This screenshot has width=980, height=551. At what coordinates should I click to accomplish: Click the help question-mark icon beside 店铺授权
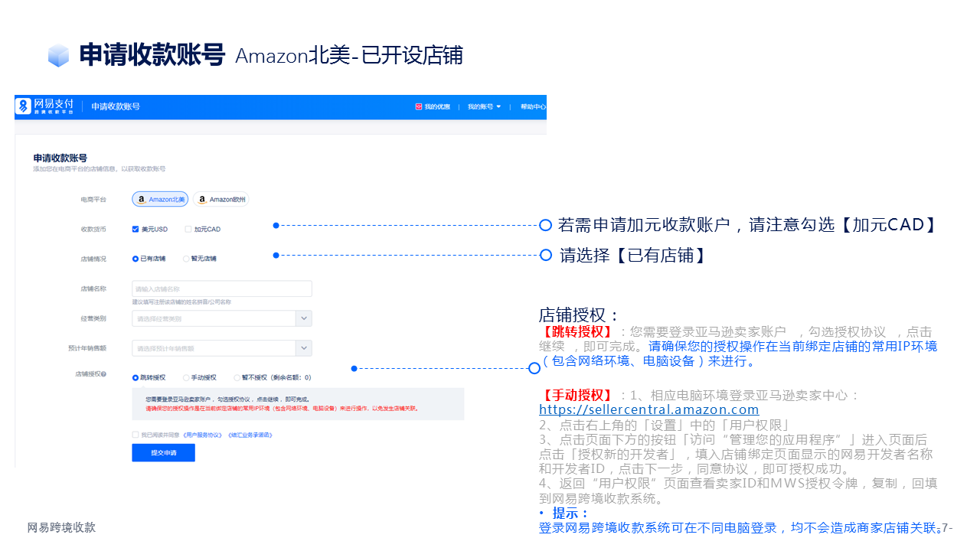pos(103,374)
